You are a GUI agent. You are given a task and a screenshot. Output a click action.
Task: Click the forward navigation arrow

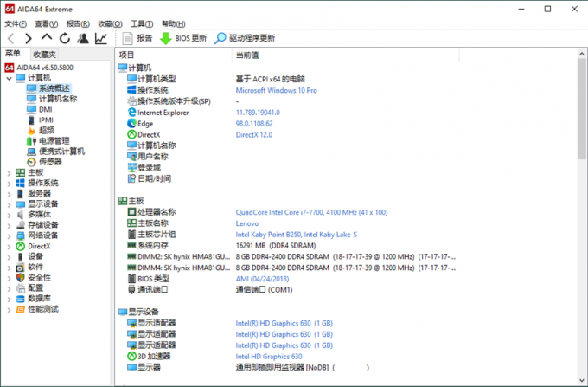29,38
